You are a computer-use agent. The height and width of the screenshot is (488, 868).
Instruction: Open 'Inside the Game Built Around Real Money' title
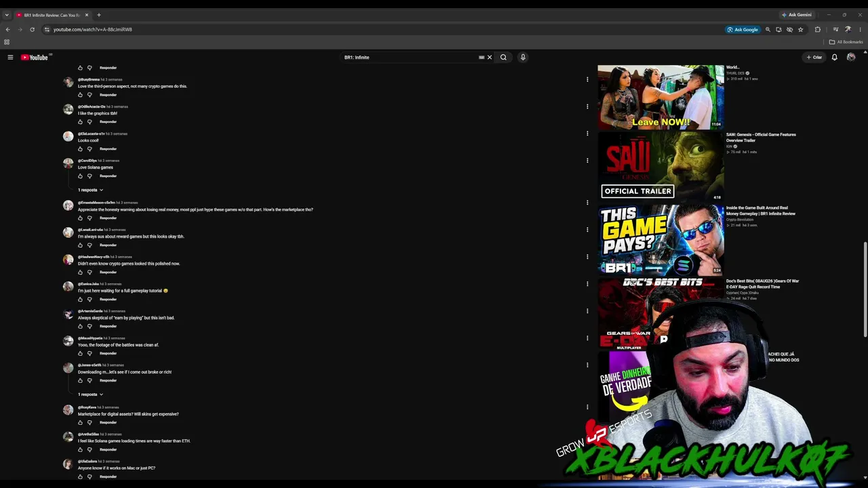pos(761,211)
